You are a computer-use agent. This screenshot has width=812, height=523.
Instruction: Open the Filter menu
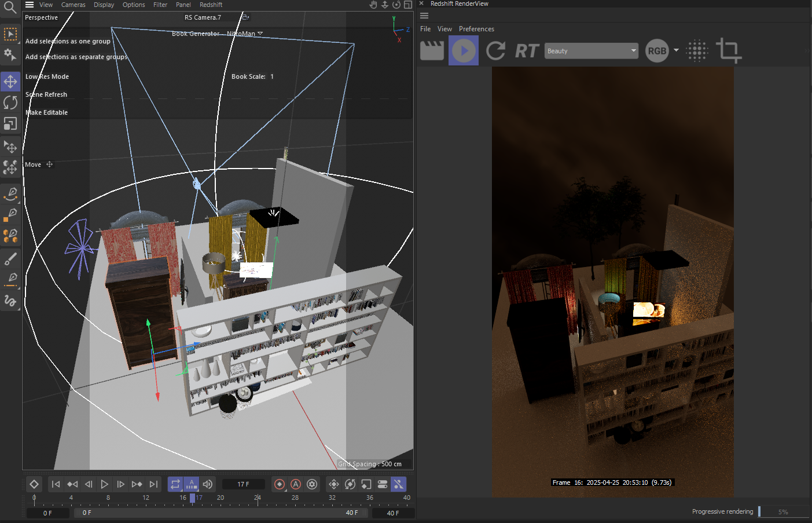click(160, 5)
